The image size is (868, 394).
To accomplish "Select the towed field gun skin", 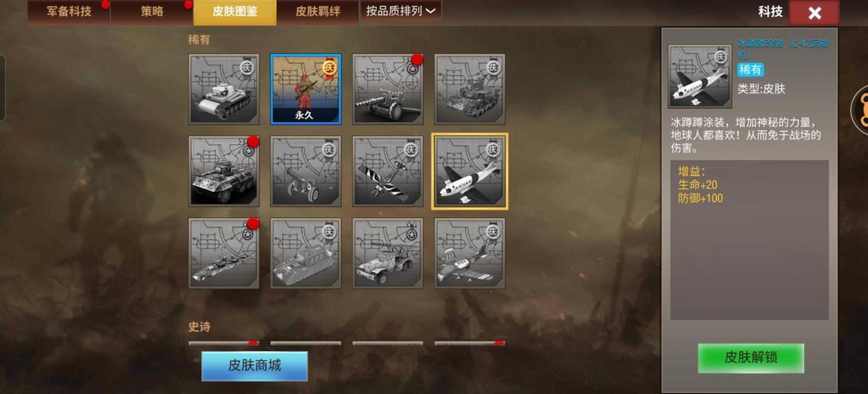I will (x=306, y=171).
